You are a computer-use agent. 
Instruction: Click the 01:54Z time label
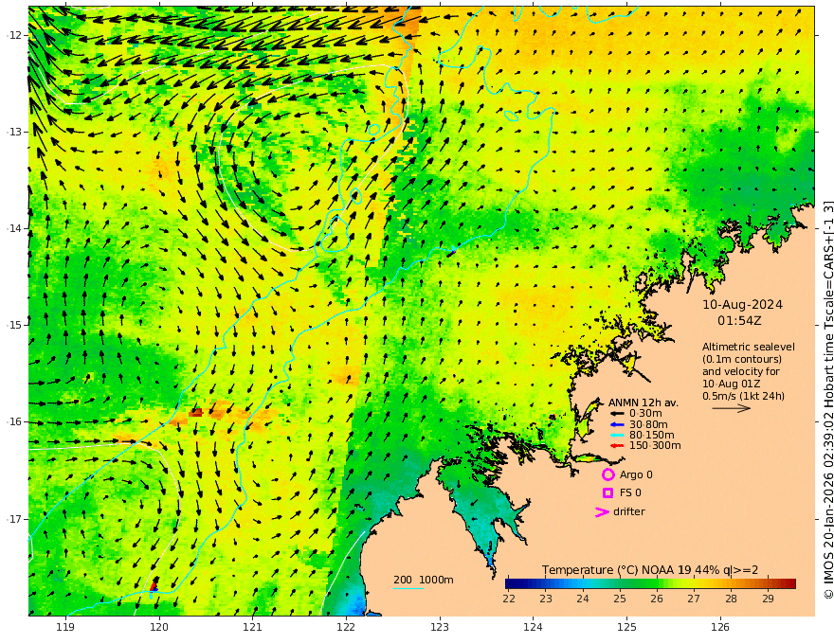739,321
